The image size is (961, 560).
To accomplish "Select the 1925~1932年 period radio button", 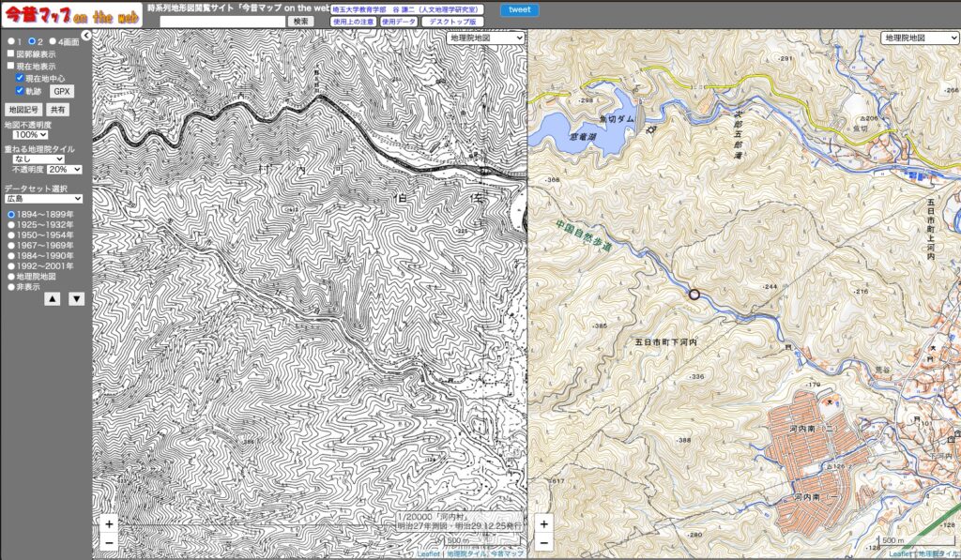I will click(11, 225).
